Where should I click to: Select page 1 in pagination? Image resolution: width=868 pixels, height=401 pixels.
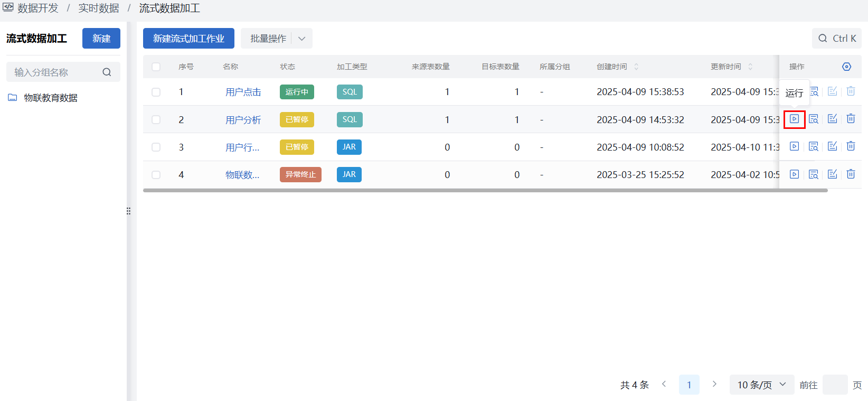689,385
